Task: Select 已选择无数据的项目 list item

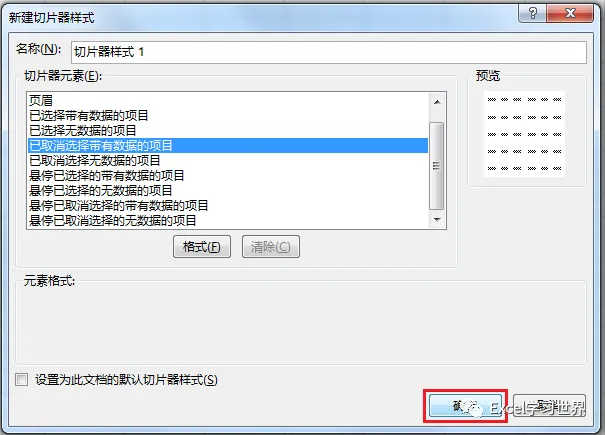Action: click(x=228, y=130)
